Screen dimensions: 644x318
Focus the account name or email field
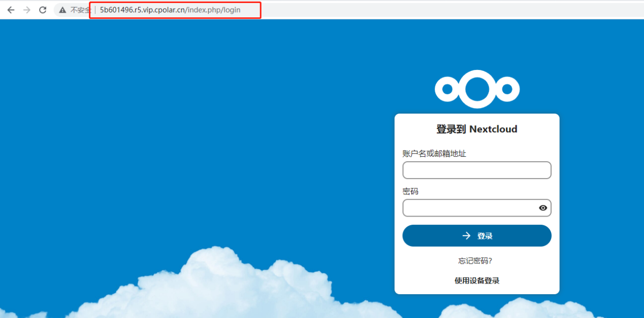477,170
